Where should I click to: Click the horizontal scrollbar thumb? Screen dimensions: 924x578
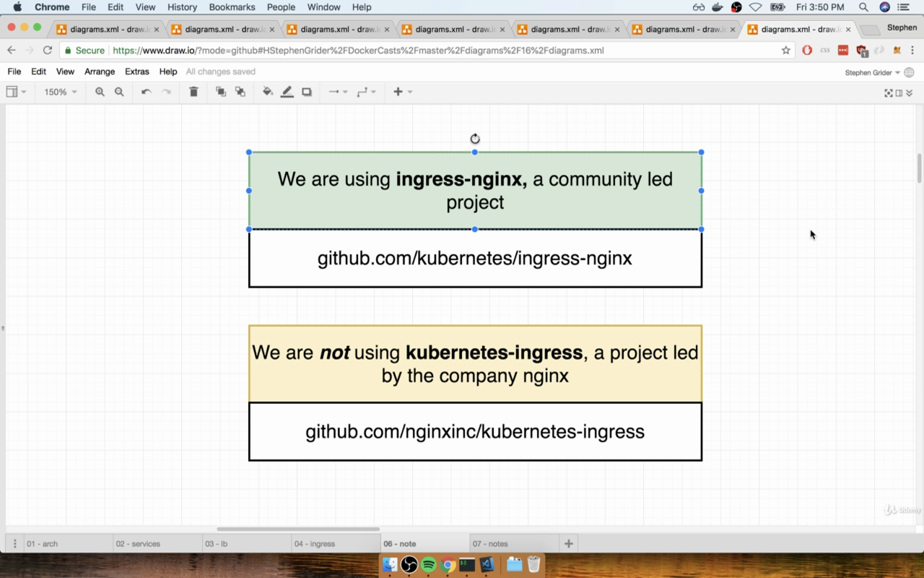[x=298, y=529]
